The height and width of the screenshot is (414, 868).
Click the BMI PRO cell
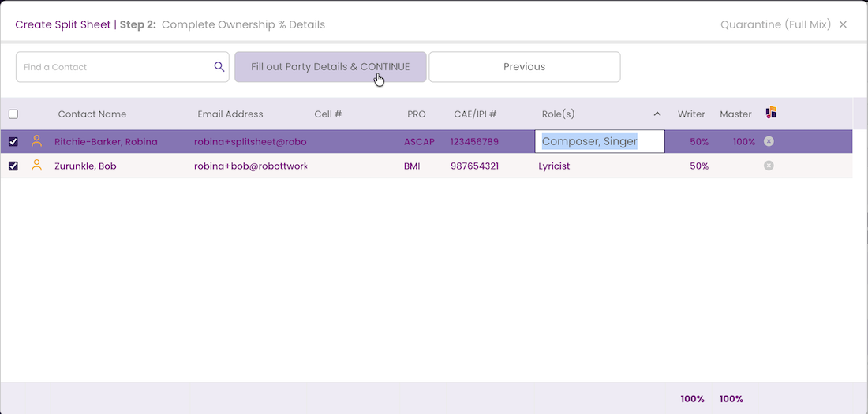(x=412, y=166)
